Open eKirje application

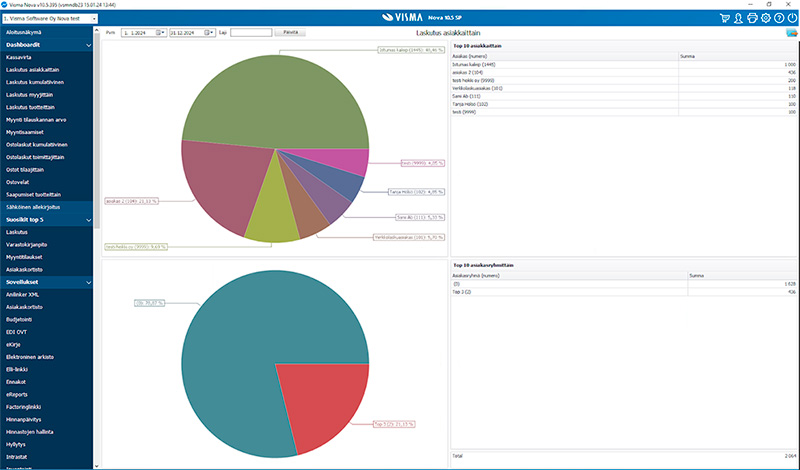point(13,344)
